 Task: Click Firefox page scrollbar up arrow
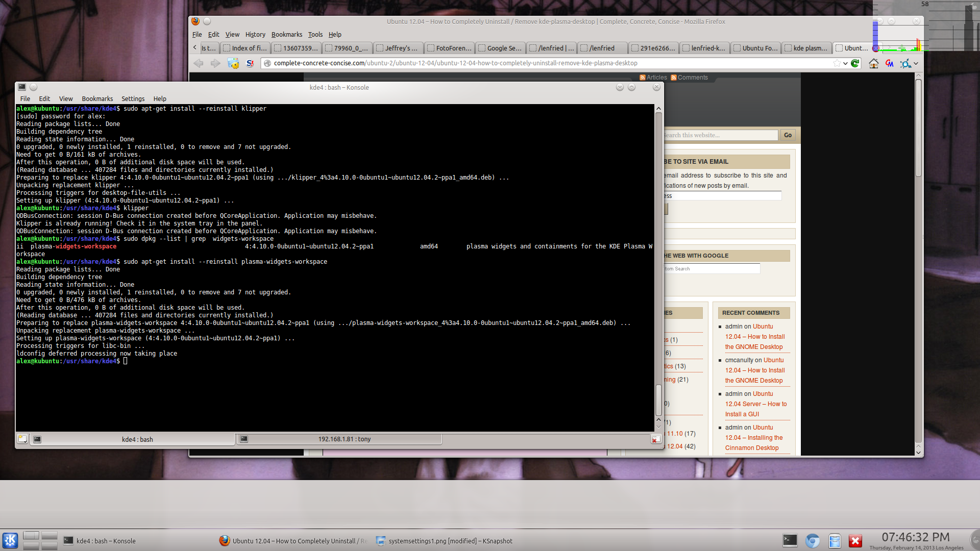tap(918, 76)
